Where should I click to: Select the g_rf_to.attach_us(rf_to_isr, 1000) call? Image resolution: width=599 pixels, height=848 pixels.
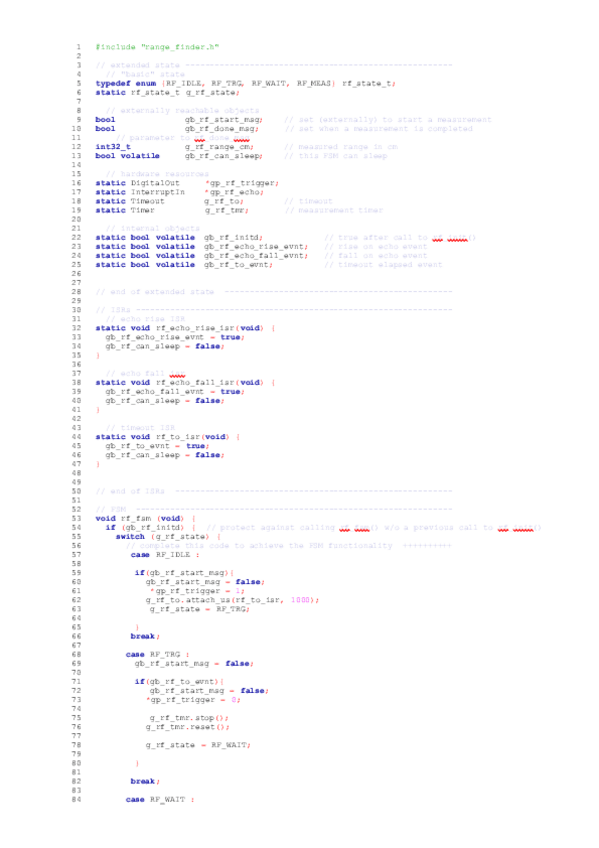click(232, 600)
